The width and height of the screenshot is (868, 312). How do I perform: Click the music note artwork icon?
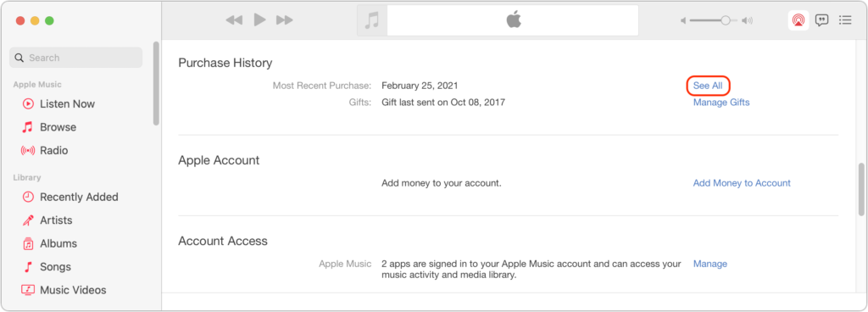372,20
